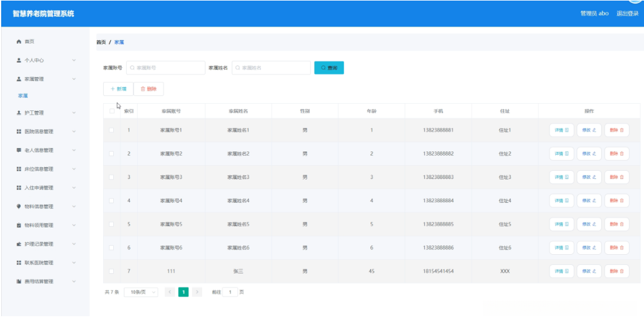Expand the 老人信息管理 menu chevron
The height and width of the screenshot is (321, 644).
74,150
